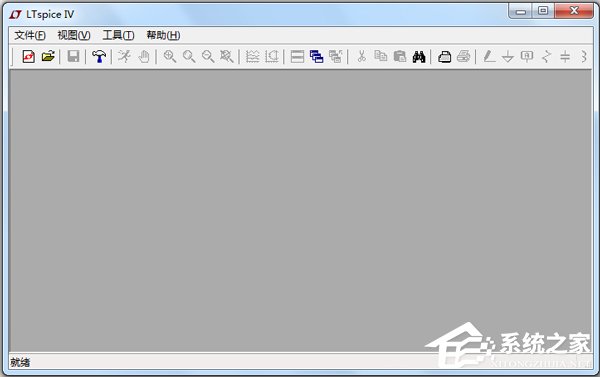Click the Cascade Windows icon
Image resolution: width=600 pixels, height=377 pixels.
316,57
